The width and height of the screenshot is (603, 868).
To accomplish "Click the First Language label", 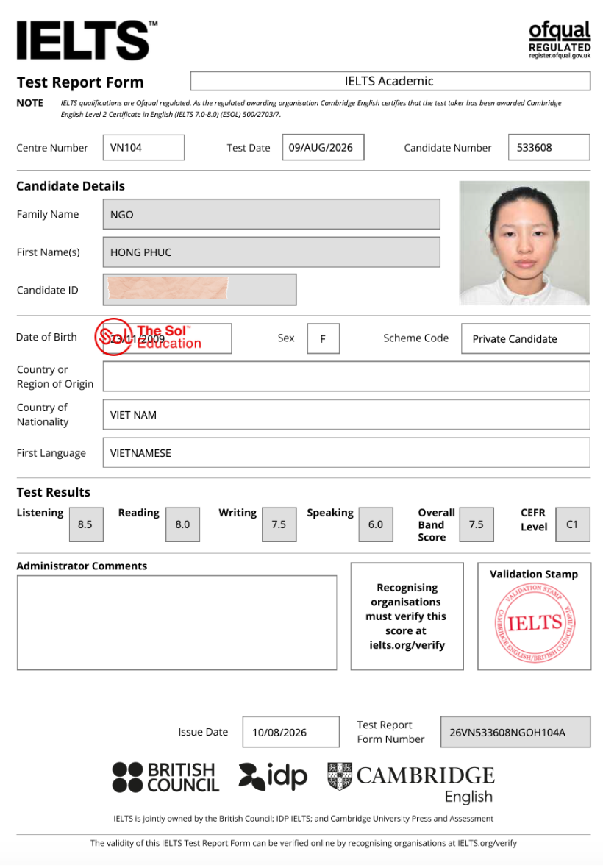I will point(51,453).
